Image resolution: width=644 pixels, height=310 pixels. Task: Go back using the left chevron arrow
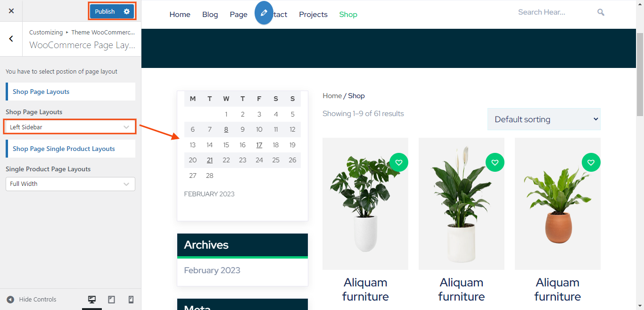point(11,39)
